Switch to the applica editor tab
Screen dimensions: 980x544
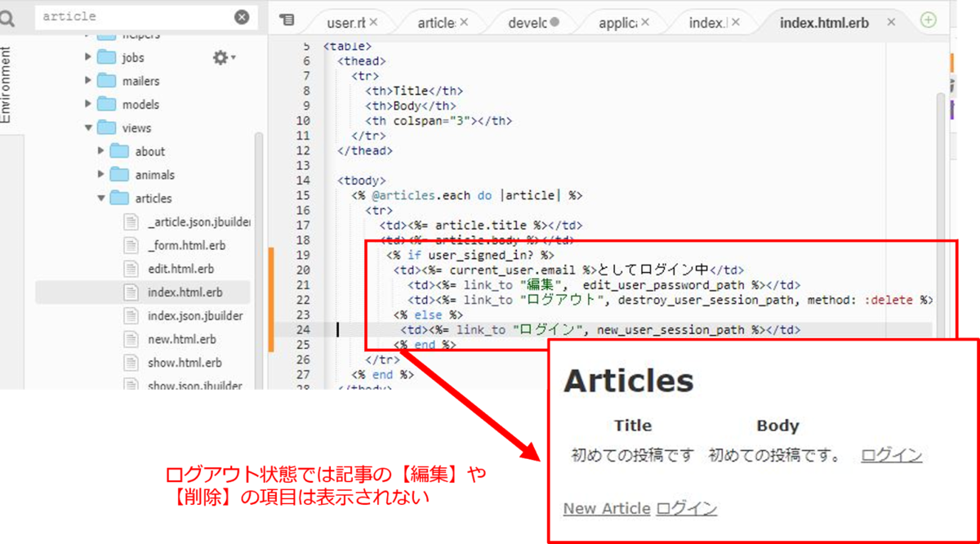click(617, 23)
